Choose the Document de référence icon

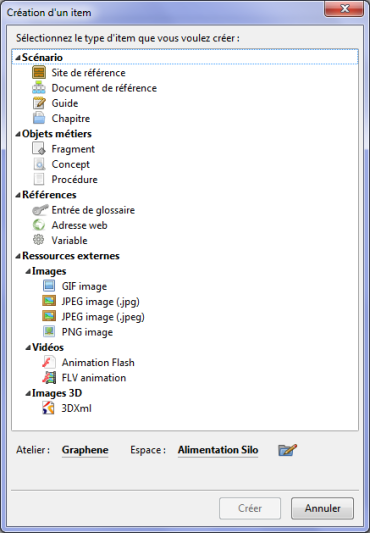(39, 88)
